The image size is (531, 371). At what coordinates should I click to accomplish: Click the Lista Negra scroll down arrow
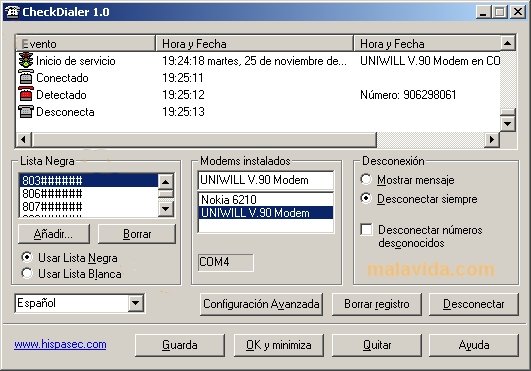[x=166, y=209]
